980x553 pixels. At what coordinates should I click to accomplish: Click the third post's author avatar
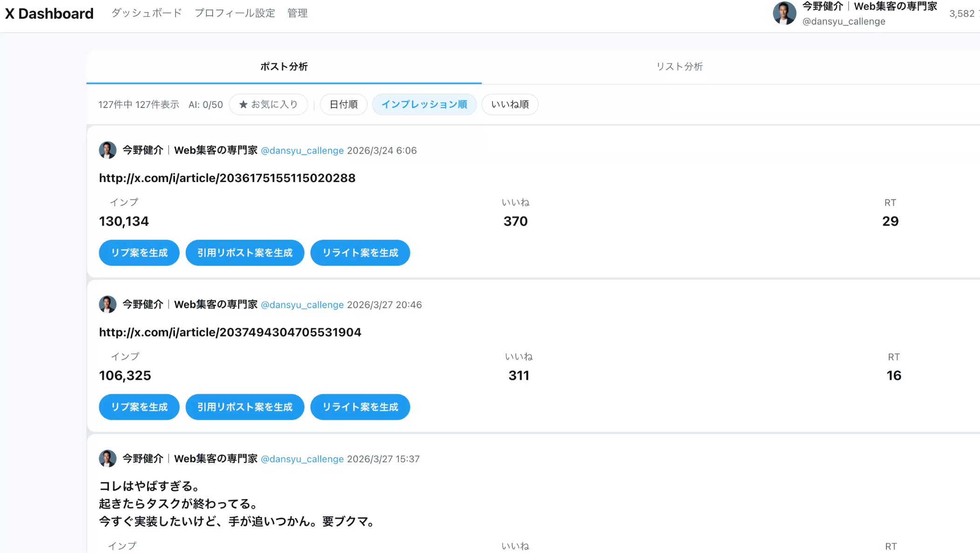pyautogui.click(x=107, y=459)
